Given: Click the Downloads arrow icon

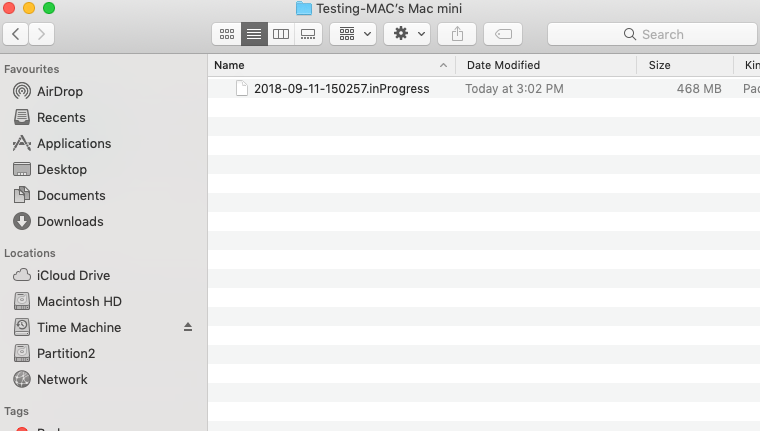Looking at the screenshot, I should point(22,221).
